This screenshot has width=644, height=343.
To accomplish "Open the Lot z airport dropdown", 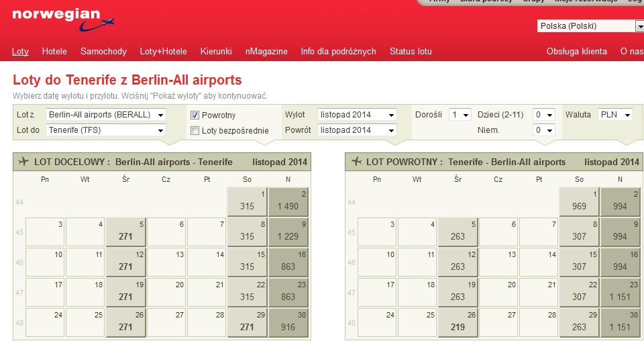I will [x=105, y=115].
